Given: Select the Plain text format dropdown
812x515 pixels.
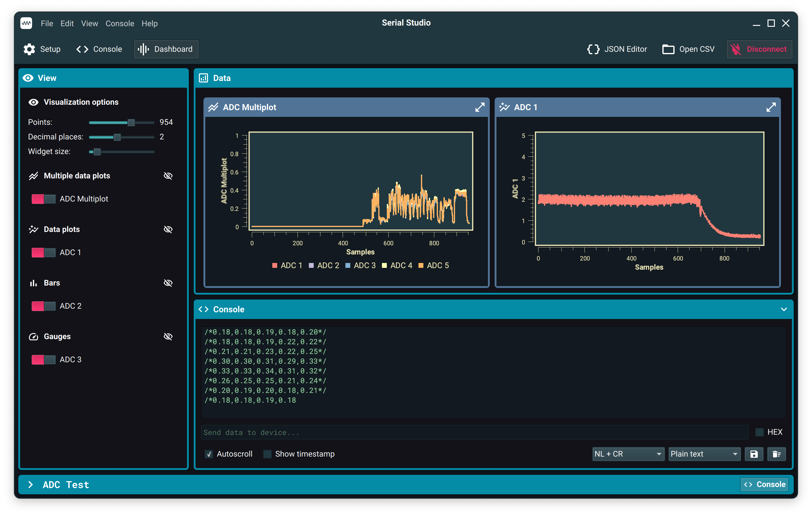Looking at the screenshot, I should pos(703,454).
